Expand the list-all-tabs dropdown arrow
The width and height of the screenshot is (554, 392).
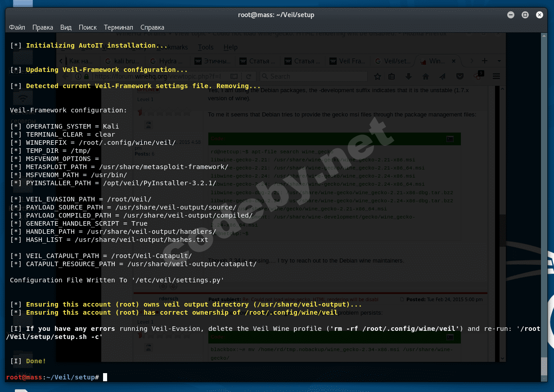pos(499,61)
